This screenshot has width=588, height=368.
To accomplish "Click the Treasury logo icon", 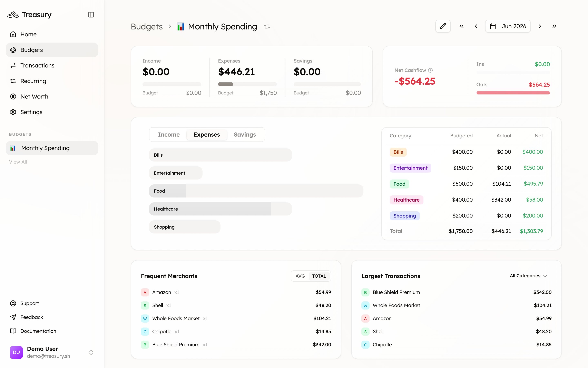I will tap(13, 15).
